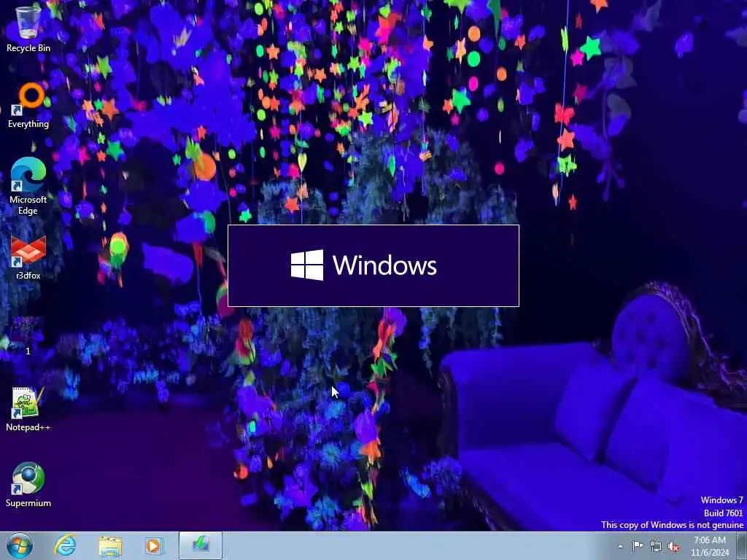Click the Show Desktop strip at taskbar end

pos(742,545)
